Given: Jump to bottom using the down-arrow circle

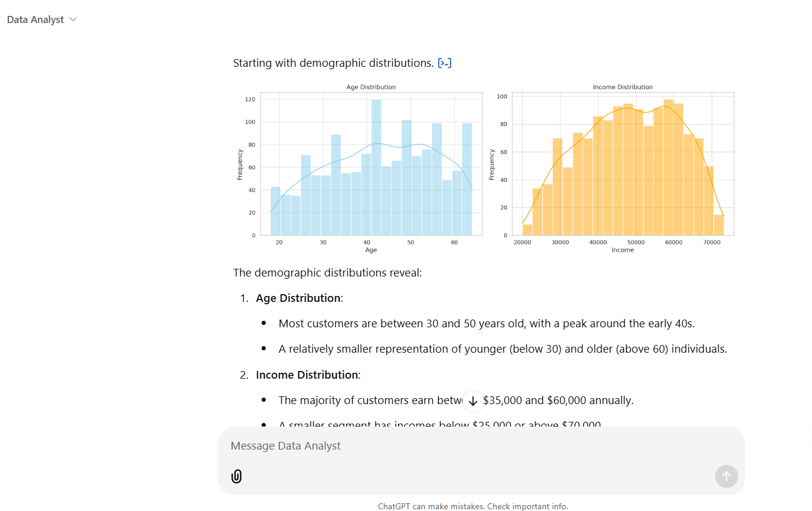Looking at the screenshot, I should point(473,401).
